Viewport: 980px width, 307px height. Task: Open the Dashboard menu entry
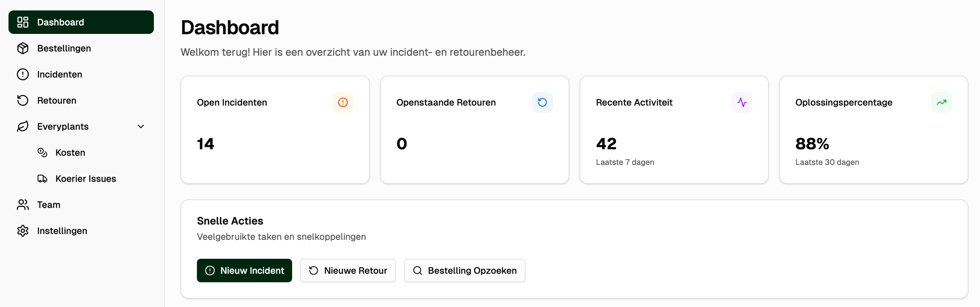point(61,22)
